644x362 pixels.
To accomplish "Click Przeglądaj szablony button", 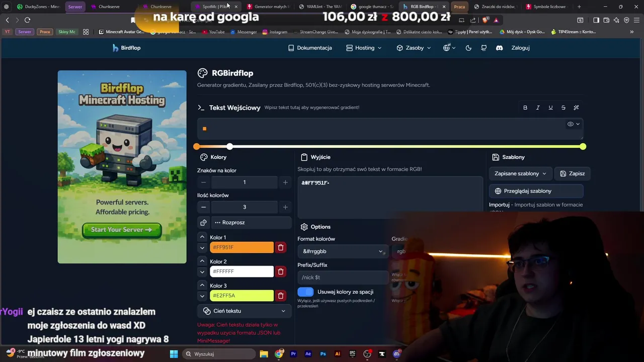I will coord(536,191).
